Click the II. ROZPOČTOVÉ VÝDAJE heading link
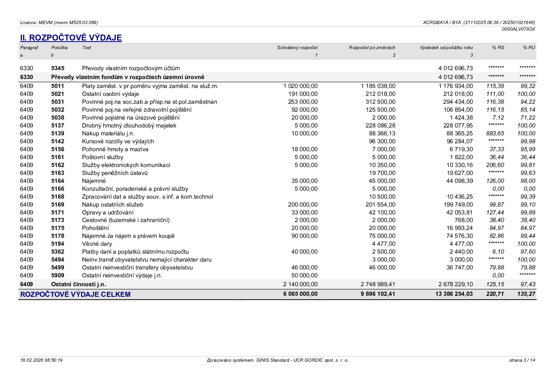The width and height of the screenshot is (555, 392). 71,38
